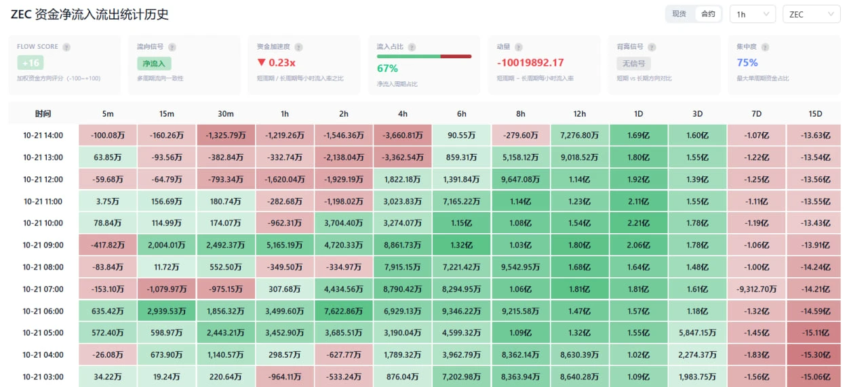Click the -1,325.79万 cell
Viewport: 868px width, 387px height.
coord(226,135)
